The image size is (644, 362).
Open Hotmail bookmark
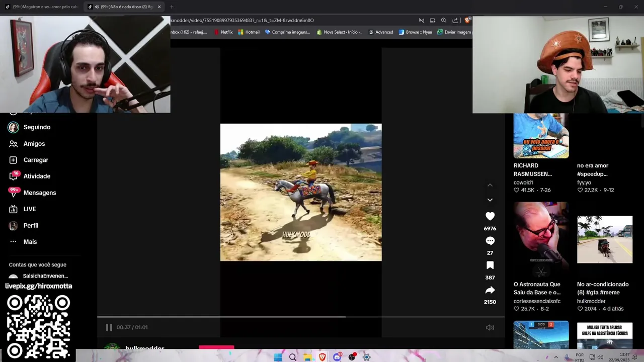[x=249, y=32]
